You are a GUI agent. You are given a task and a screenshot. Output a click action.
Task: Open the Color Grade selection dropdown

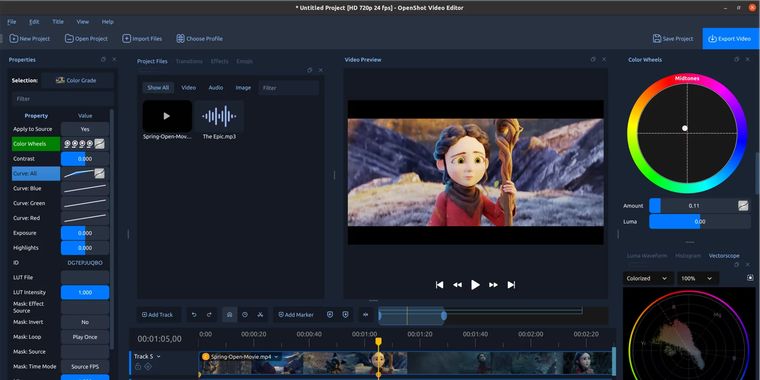pyautogui.click(x=77, y=80)
